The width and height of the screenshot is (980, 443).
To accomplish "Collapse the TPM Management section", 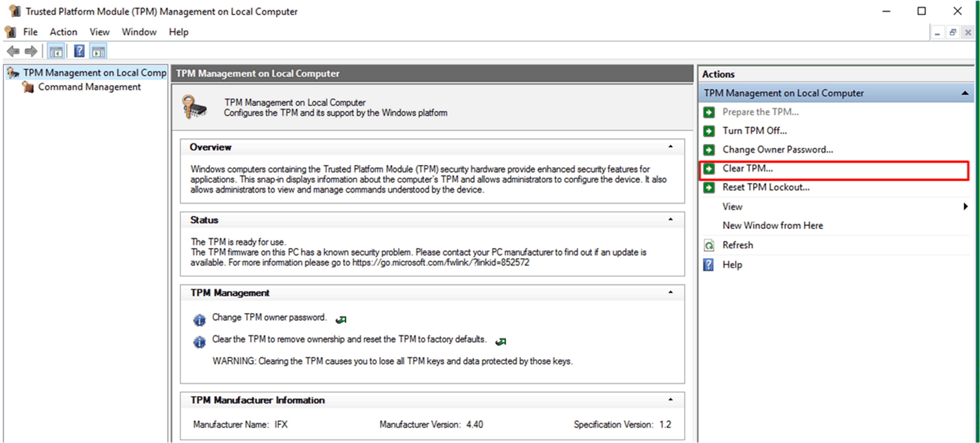I will (x=670, y=293).
